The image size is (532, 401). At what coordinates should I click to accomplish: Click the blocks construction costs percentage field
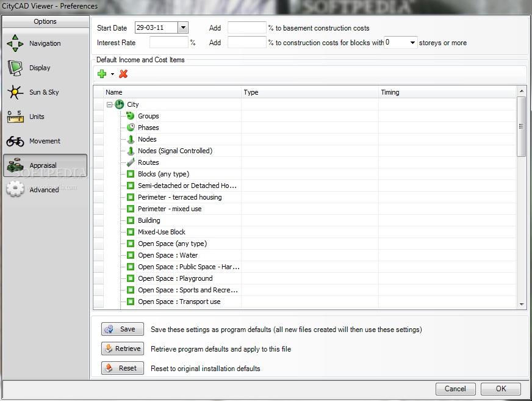(246, 43)
